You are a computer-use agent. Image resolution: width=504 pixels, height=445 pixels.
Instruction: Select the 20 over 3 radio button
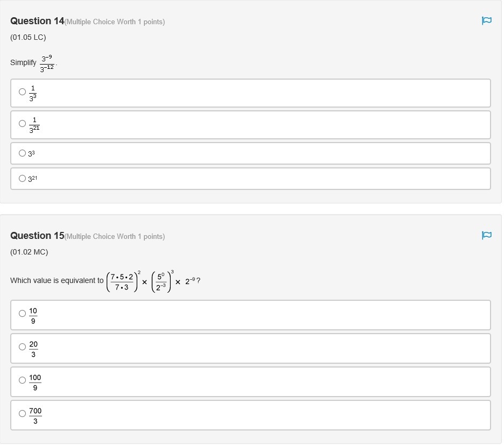click(22, 347)
